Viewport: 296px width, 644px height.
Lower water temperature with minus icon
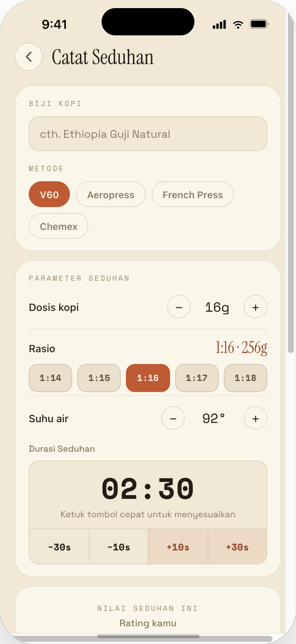click(x=173, y=418)
